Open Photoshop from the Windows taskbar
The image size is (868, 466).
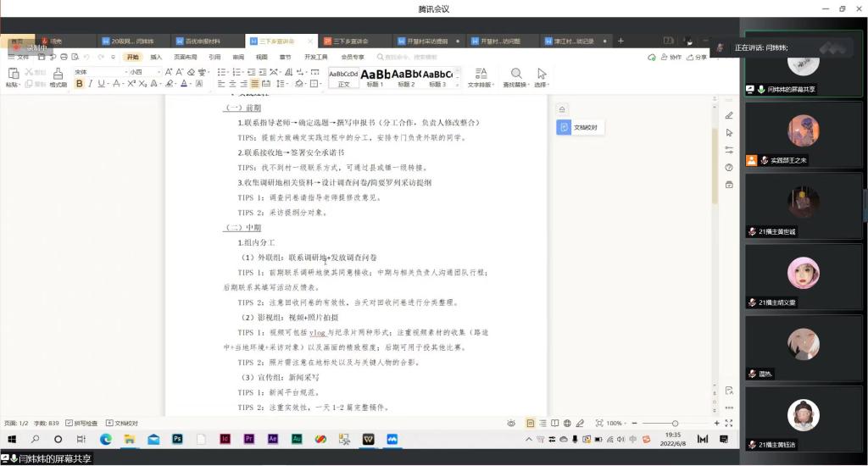[177, 439]
